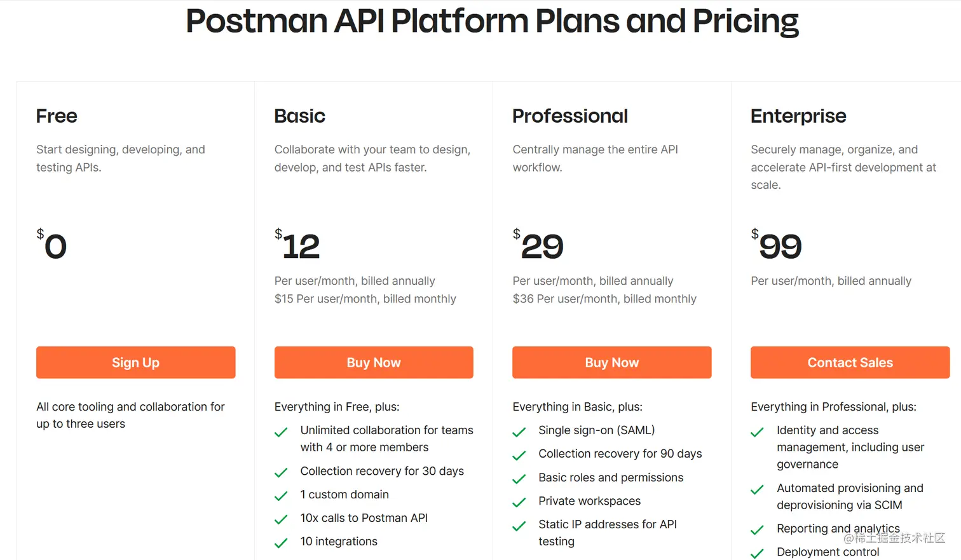The height and width of the screenshot is (560, 961).
Task: Click checkmark beside Unlimited collaboration for teams
Action: tap(281, 433)
